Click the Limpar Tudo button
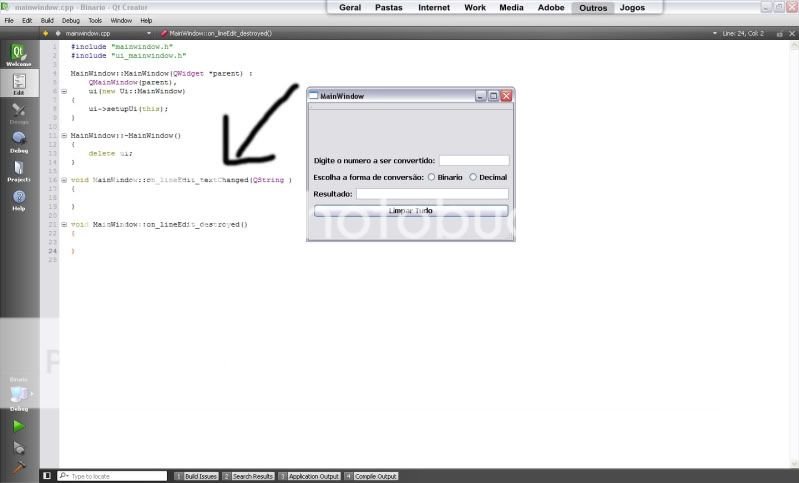 411,211
